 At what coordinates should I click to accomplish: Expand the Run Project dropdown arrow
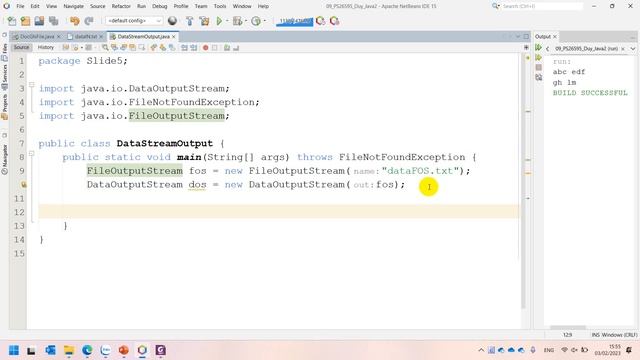click(x=227, y=21)
